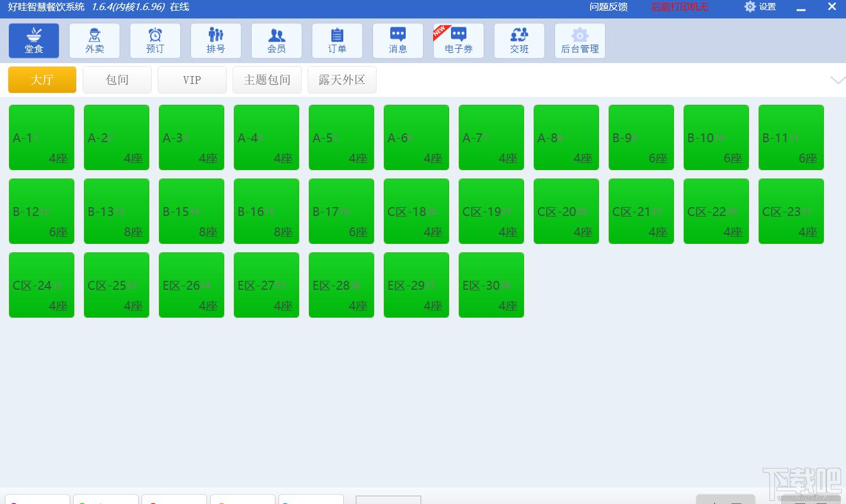Select table A-1 tile
The width and height of the screenshot is (846, 504).
click(42, 137)
